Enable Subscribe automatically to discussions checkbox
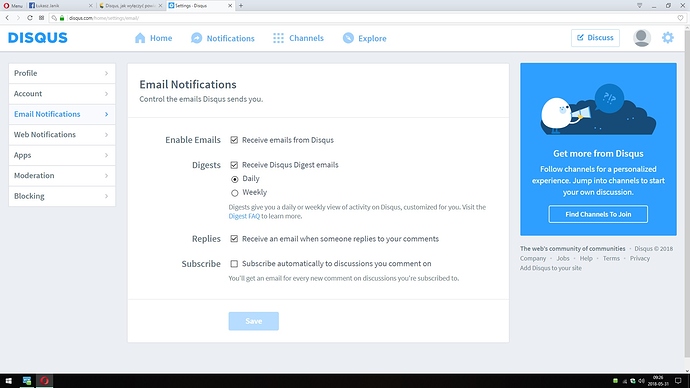The image size is (690, 388). click(234, 264)
